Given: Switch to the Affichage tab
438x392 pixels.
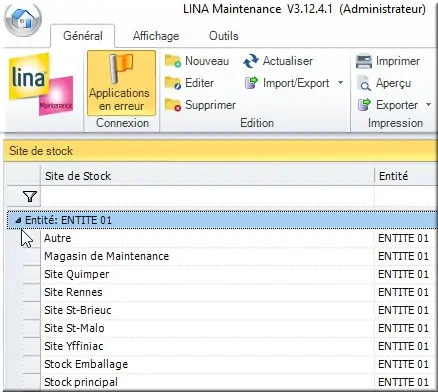Looking at the screenshot, I should point(156,36).
